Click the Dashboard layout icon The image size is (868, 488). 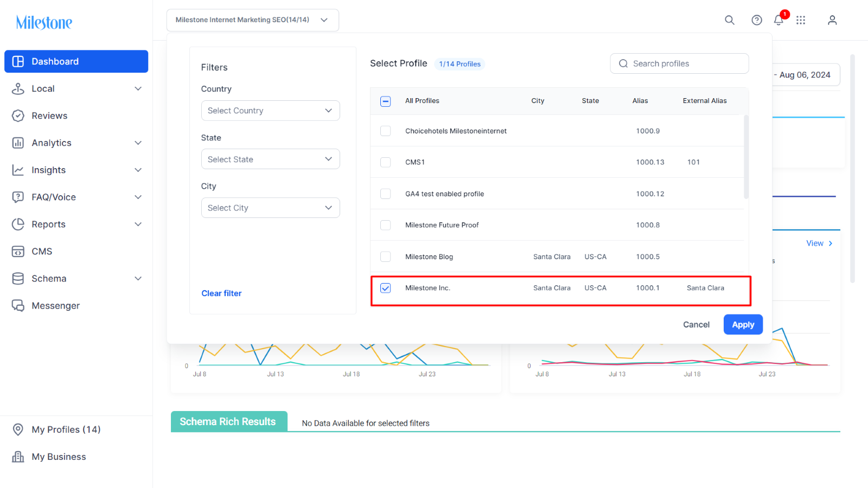coord(18,61)
